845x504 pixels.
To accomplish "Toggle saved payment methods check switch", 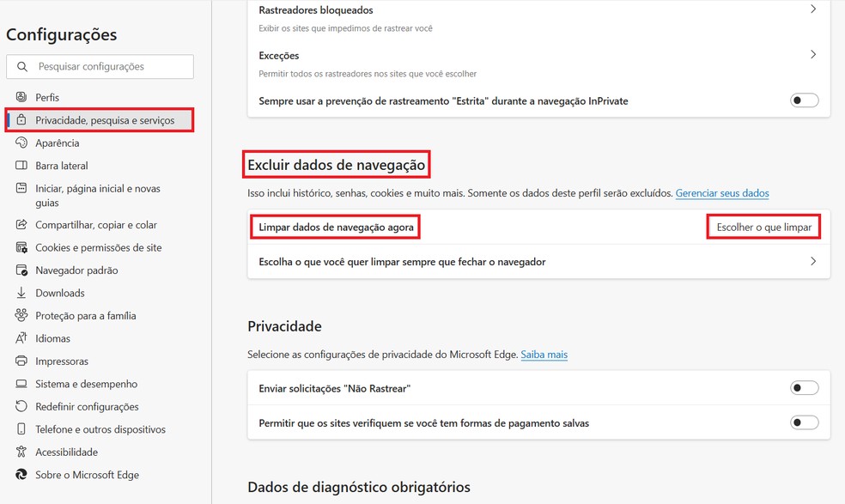I will click(804, 422).
